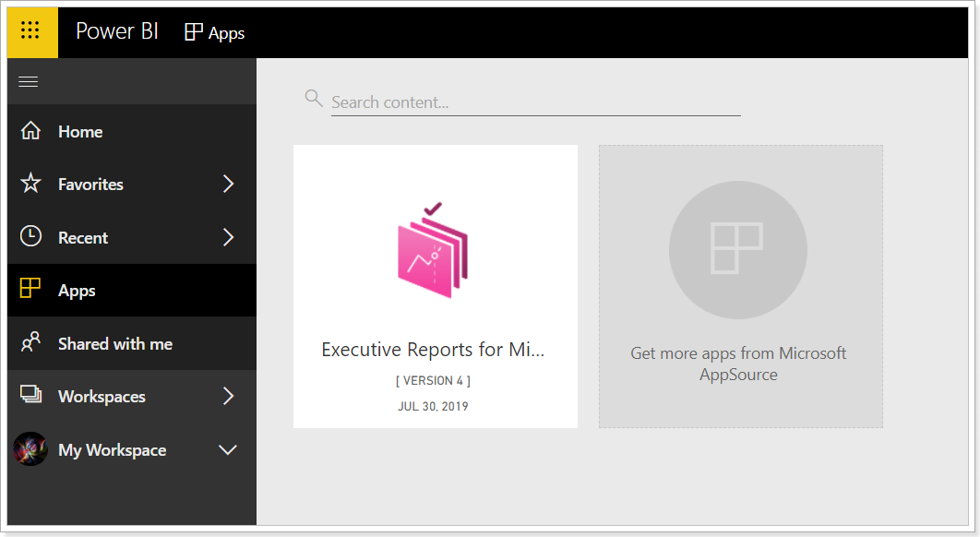Collapse the navigation pane hamburger icon
The height and width of the screenshot is (537, 980).
(28, 82)
